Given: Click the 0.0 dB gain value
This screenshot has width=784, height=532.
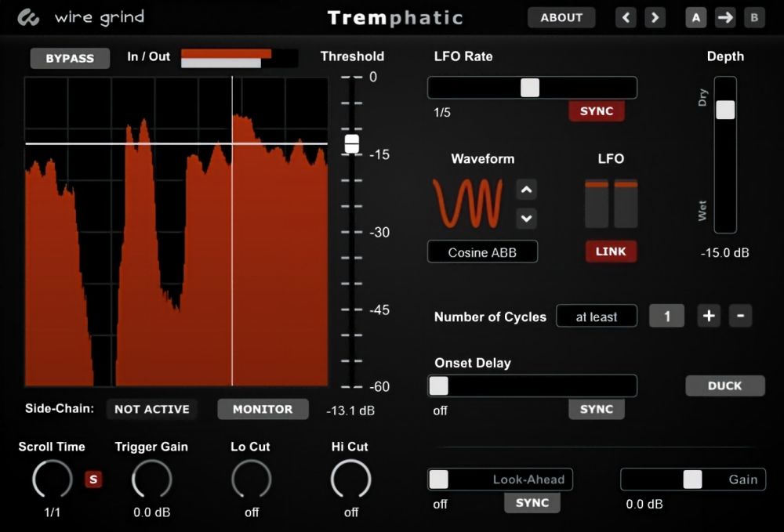Looking at the screenshot, I should point(644,504).
